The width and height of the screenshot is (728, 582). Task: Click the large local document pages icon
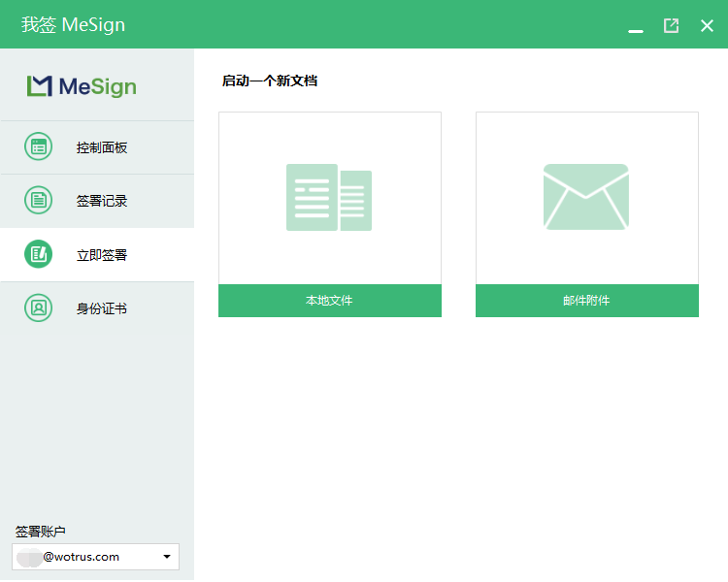click(329, 198)
